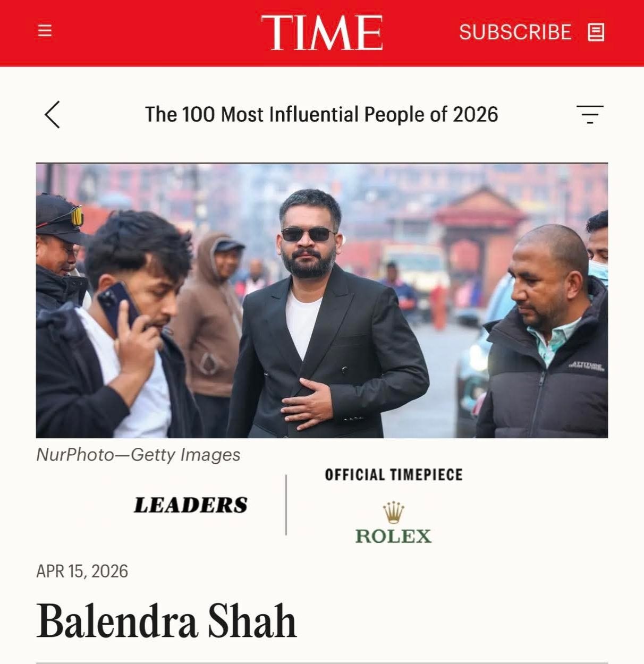The height and width of the screenshot is (664, 644).
Task: Click the green ROLEX wordmark
Action: click(393, 536)
